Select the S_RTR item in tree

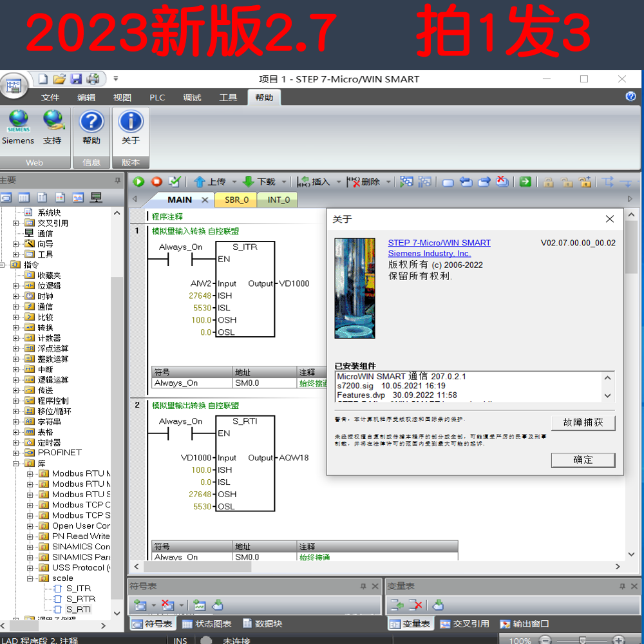(80, 599)
